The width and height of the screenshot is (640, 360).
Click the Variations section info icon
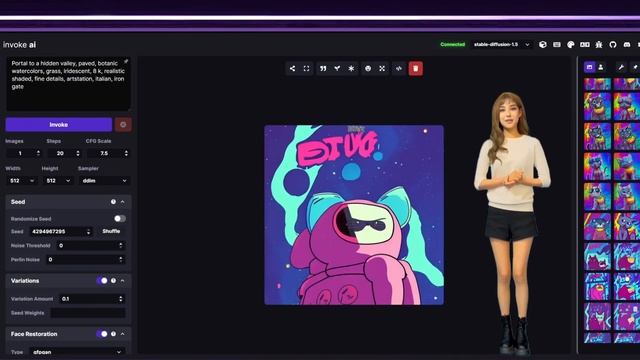coord(113,280)
